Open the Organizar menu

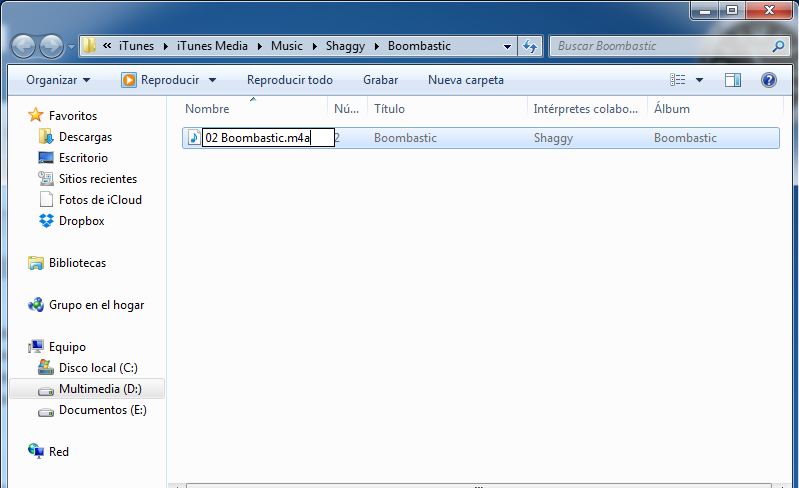click(x=58, y=80)
